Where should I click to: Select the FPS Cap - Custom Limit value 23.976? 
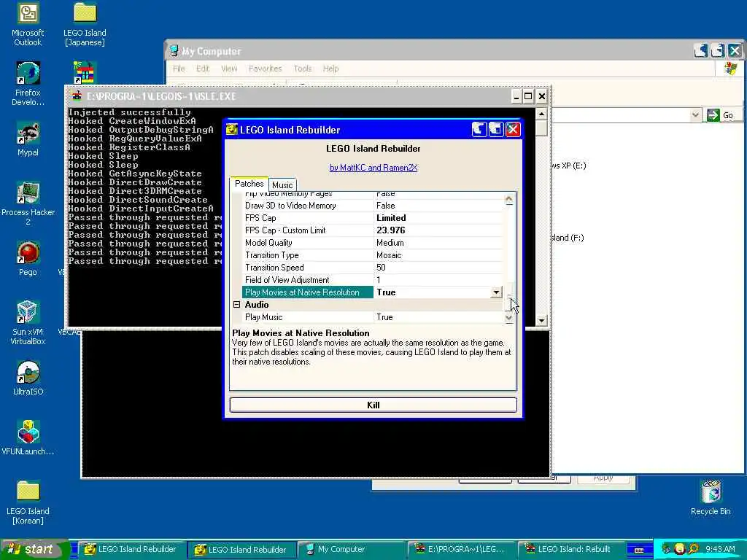click(x=391, y=230)
